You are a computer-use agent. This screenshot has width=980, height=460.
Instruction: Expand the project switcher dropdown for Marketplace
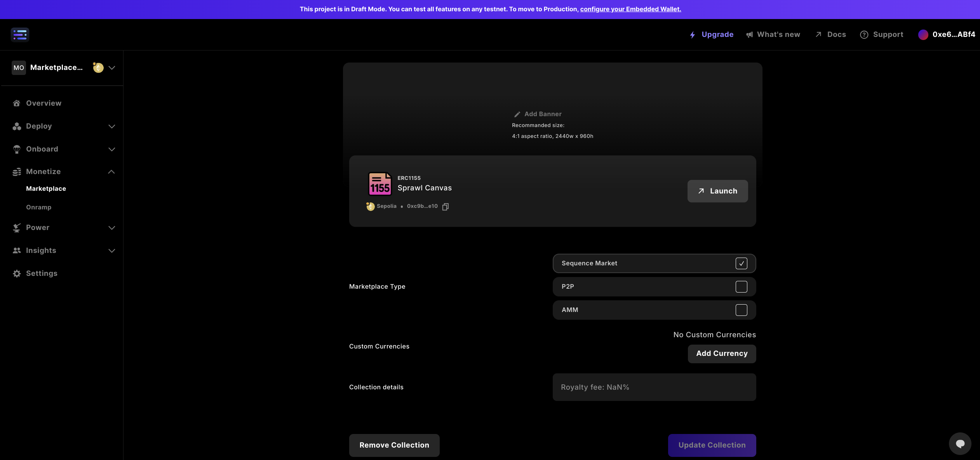click(x=111, y=68)
